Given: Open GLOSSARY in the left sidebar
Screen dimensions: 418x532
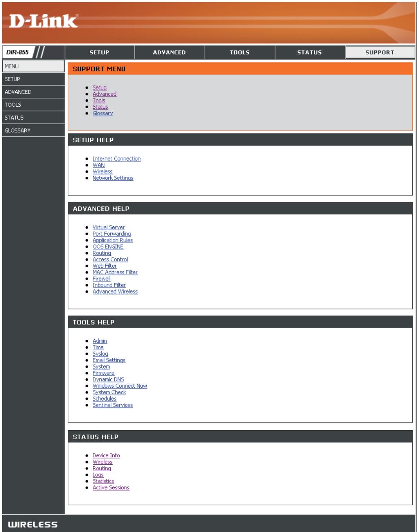Looking at the screenshot, I should 33,131.
